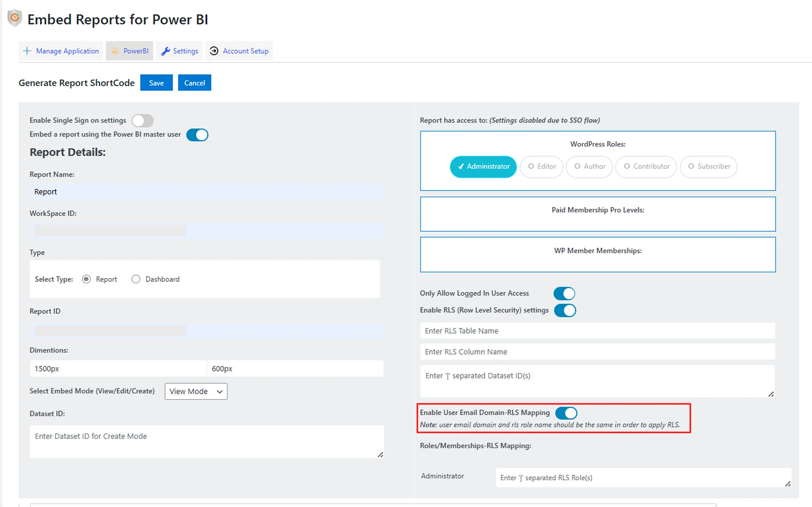The width and height of the screenshot is (812, 507).
Task: Select the Contributor WordPress role
Action: tap(646, 166)
